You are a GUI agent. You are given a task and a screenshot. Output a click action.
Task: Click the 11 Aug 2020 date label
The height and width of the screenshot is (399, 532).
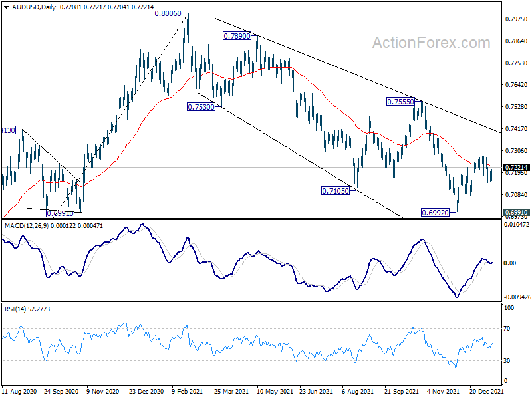(x=19, y=391)
